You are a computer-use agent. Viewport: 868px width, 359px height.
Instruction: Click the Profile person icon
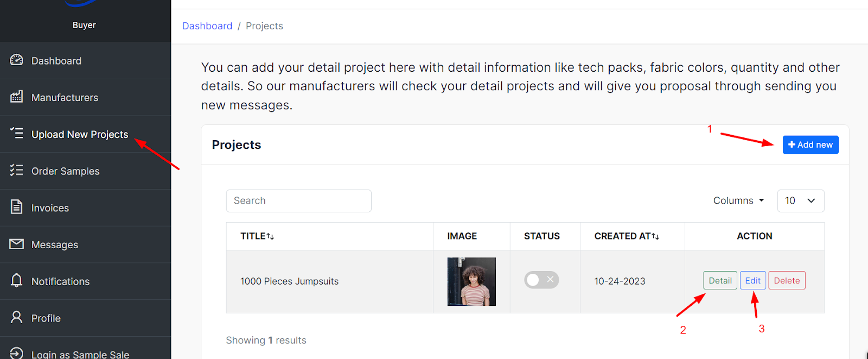click(x=17, y=317)
